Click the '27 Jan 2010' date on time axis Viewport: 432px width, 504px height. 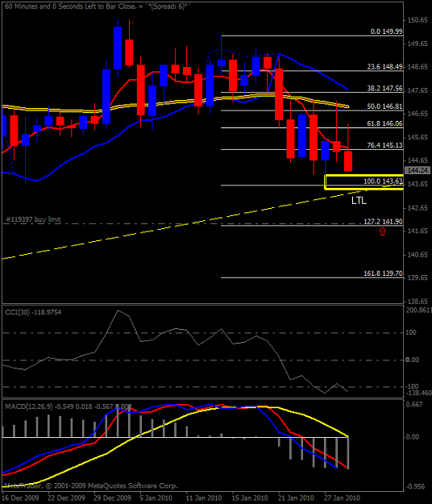click(343, 498)
